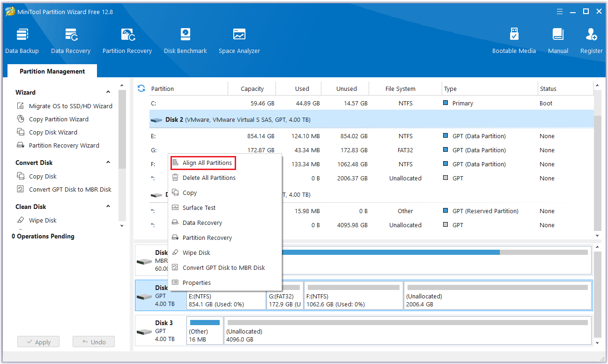Select the Disk 2 header row in the list

click(371, 119)
